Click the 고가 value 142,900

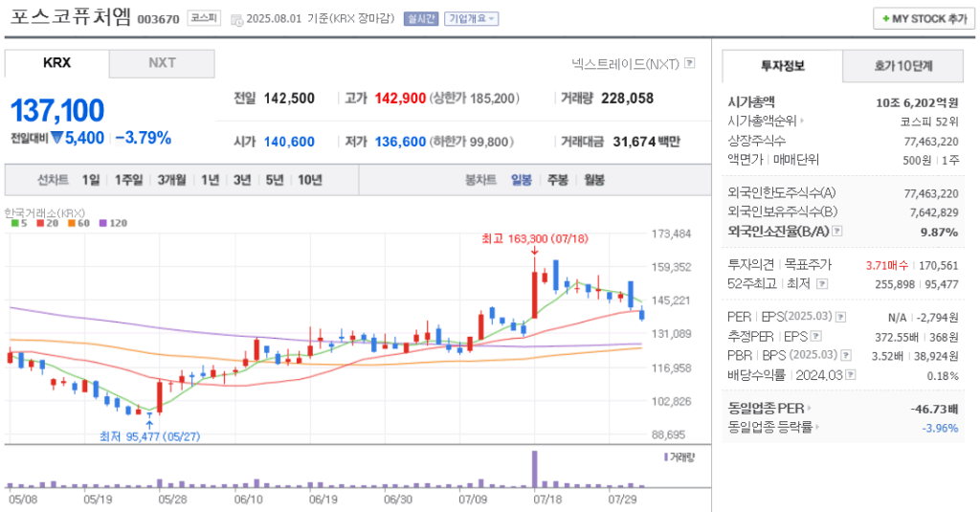tap(400, 99)
